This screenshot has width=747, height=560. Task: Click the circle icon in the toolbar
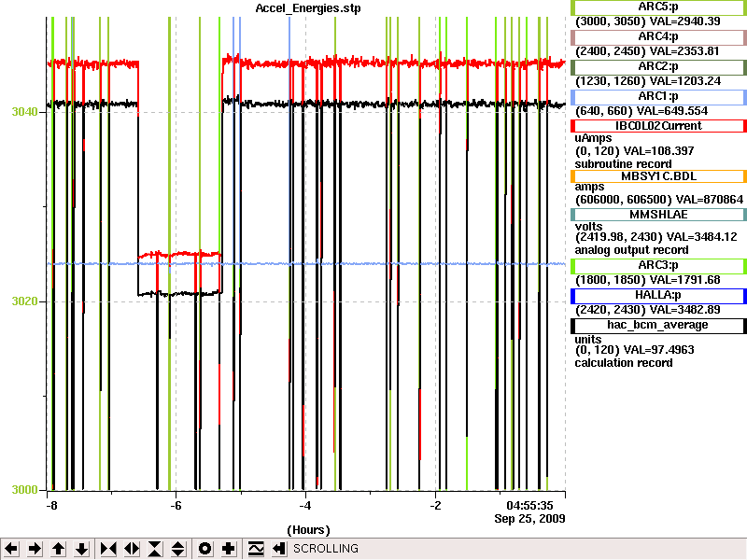[x=204, y=549]
